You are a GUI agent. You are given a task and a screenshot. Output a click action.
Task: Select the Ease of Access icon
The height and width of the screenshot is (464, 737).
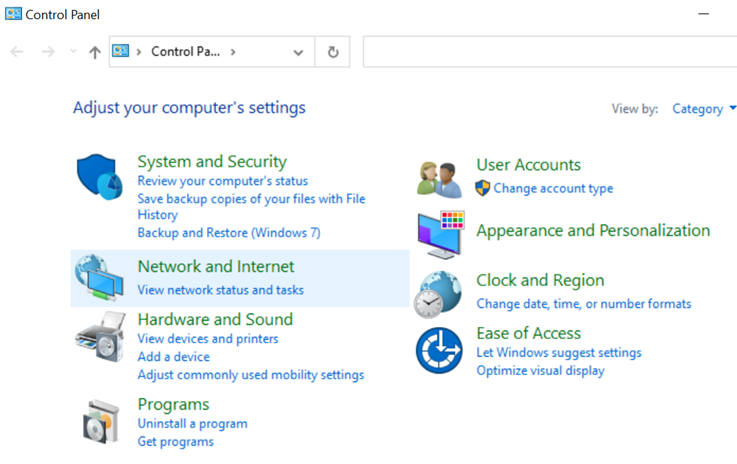tap(439, 349)
